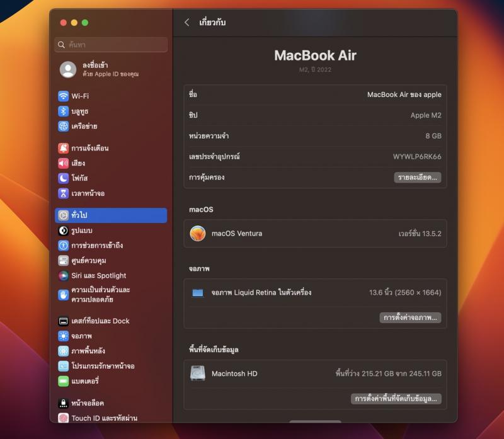Select the Network globe icon (เครือข่าย)
504x439 pixels.
[64, 127]
